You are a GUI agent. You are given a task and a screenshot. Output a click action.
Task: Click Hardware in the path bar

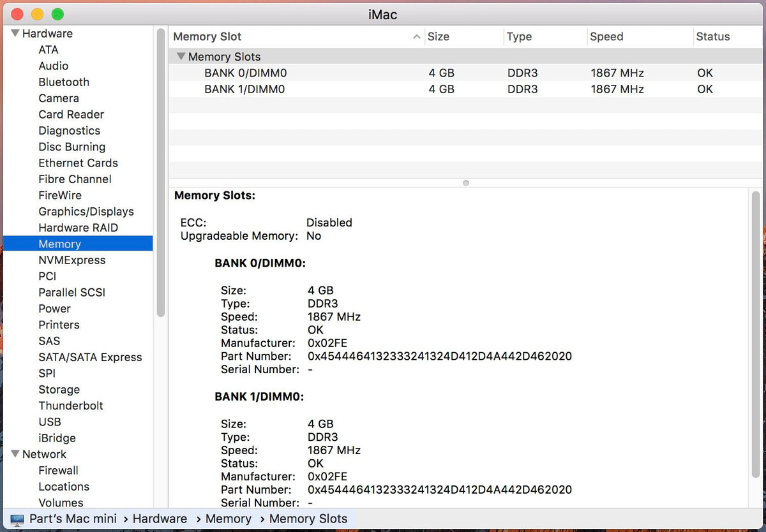pos(160,519)
